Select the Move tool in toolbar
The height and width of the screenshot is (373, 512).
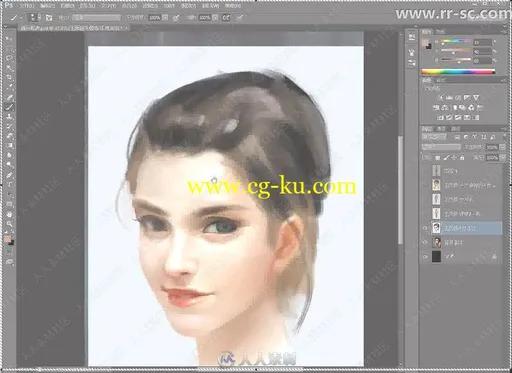[9, 39]
